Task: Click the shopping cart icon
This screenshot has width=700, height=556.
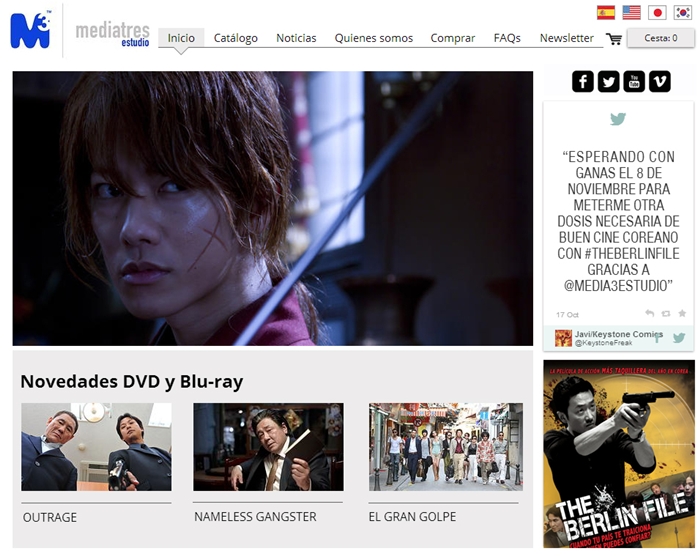Action: tap(614, 39)
